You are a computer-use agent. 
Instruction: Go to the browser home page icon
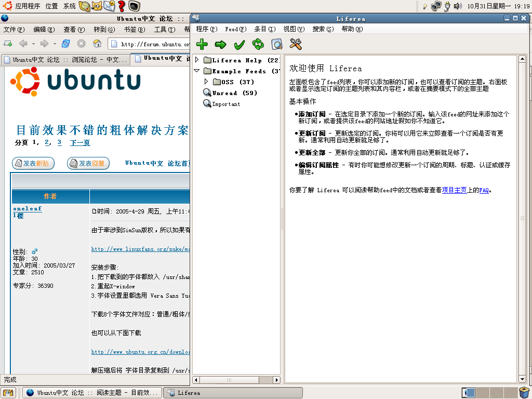pyautogui.click(x=97, y=44)
